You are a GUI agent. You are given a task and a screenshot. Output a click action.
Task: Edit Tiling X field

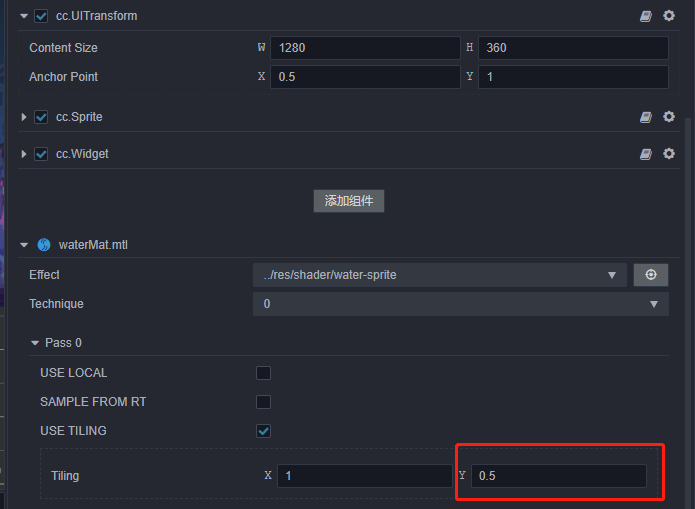click(x=365, y=476)
